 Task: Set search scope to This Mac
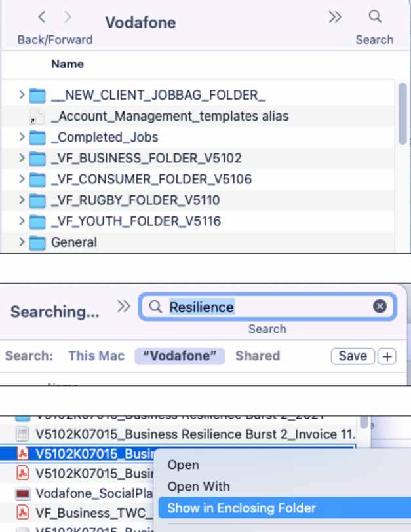pos(96,356)
